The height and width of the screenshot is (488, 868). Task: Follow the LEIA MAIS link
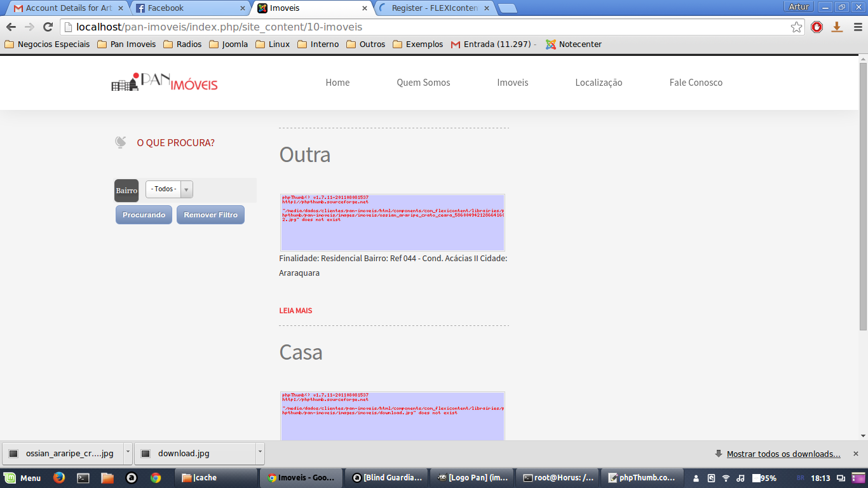295,311
